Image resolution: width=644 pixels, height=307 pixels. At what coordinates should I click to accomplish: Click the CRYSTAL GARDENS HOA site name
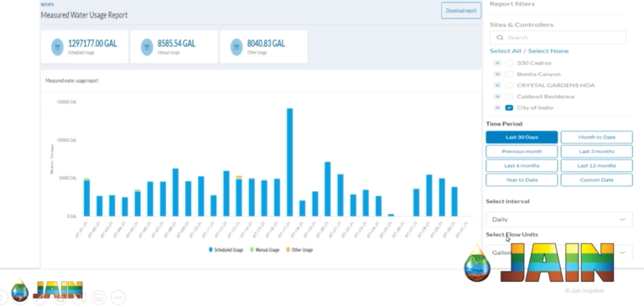coord(556,85)
